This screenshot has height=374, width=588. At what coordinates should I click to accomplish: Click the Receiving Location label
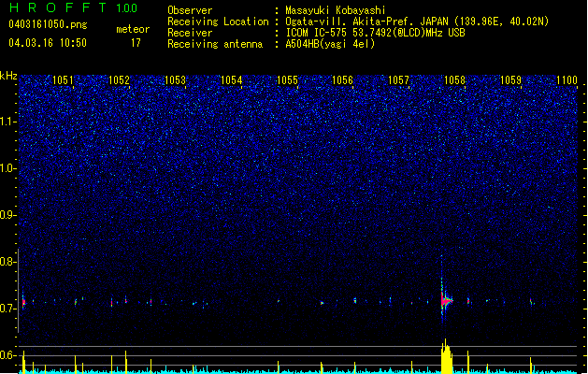pyautogui.click(x=218, y=22)
